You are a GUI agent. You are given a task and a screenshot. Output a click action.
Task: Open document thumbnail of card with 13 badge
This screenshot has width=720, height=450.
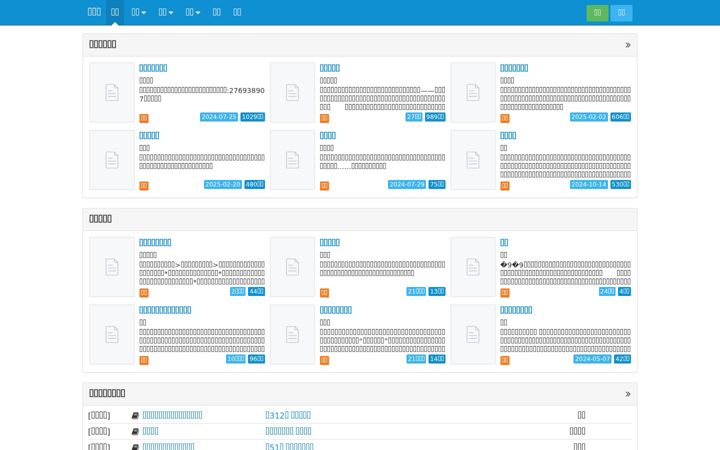tap(292, 267)
